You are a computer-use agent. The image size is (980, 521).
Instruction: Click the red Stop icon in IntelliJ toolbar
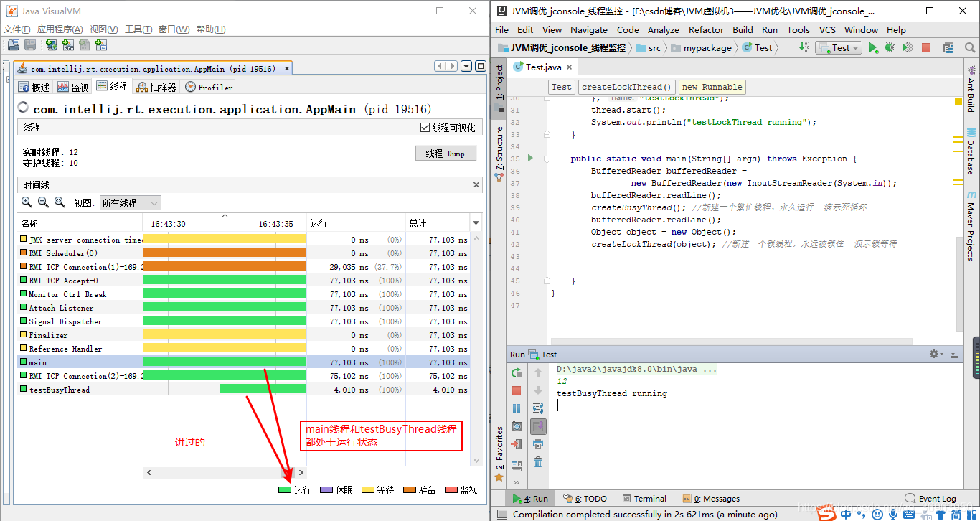click(926, 47)
